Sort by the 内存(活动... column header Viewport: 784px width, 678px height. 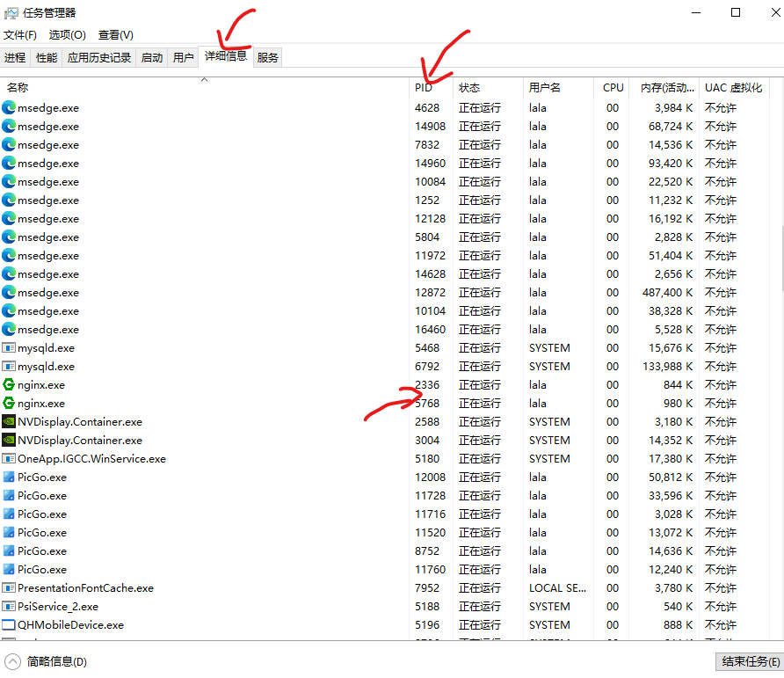coord(664,88)
